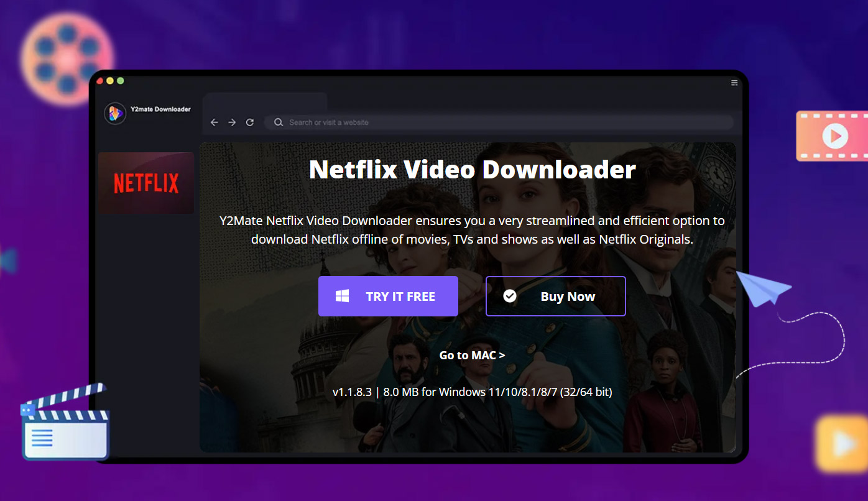
Task: Open the Go to MAC link
Action: pyautogui.click(x=471, y=355)
